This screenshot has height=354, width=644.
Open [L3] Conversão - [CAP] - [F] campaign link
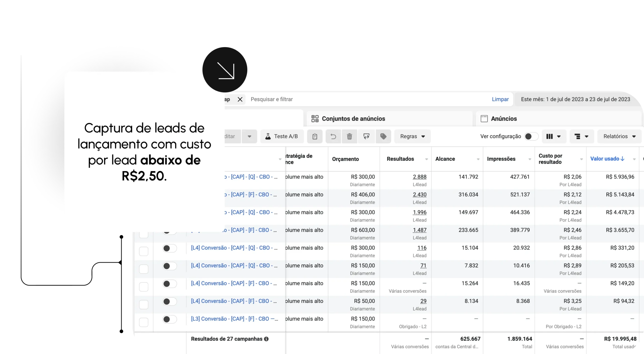click(234, 319)
